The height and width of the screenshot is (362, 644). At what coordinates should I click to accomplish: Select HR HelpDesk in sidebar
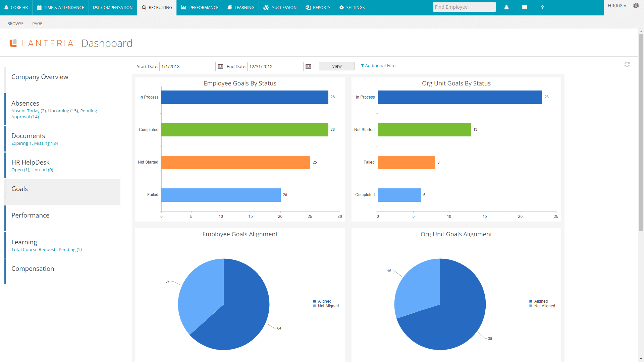[31, 162]
